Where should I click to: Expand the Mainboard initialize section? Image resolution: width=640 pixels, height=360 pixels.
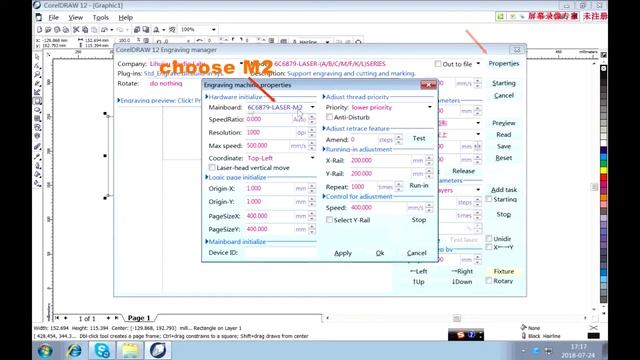207,241
